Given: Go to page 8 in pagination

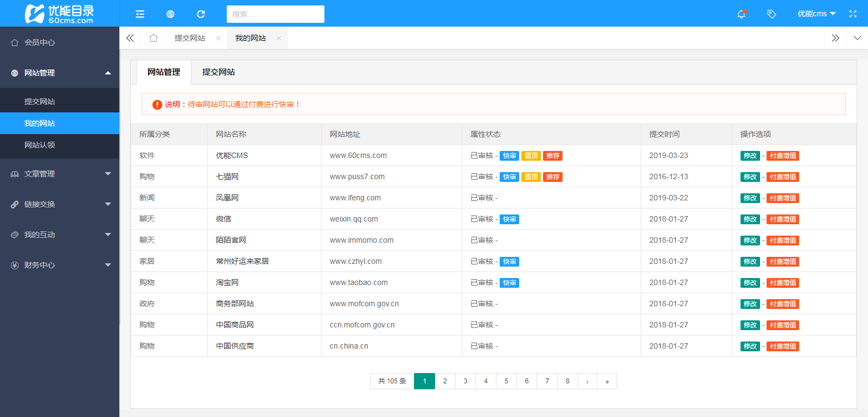Looking at the screenshot, I should pos(567,381).
